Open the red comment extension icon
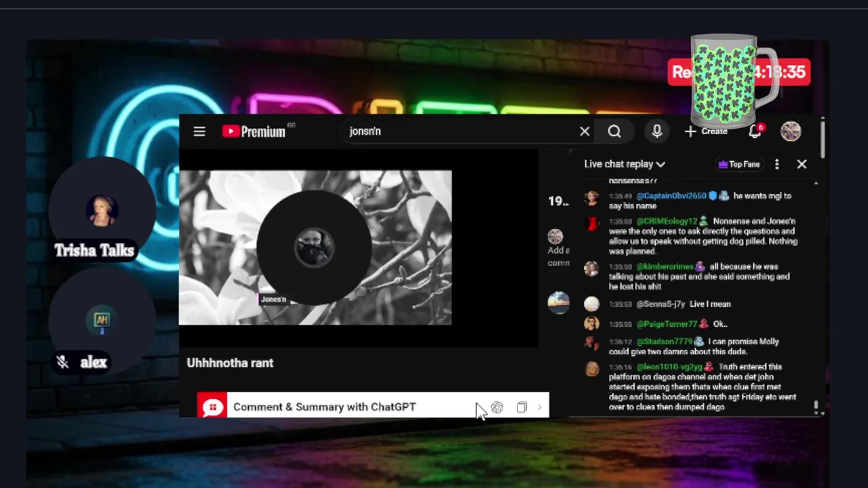 212,407
